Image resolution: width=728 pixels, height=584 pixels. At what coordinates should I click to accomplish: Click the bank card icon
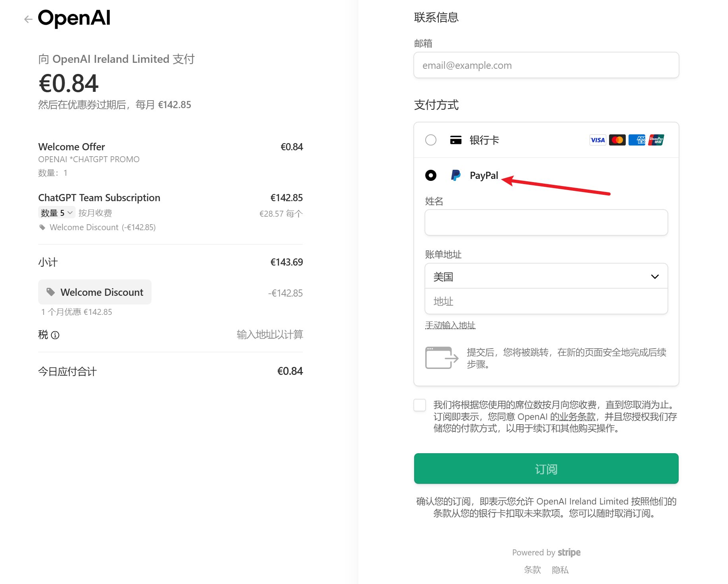(x=456, y=140)
